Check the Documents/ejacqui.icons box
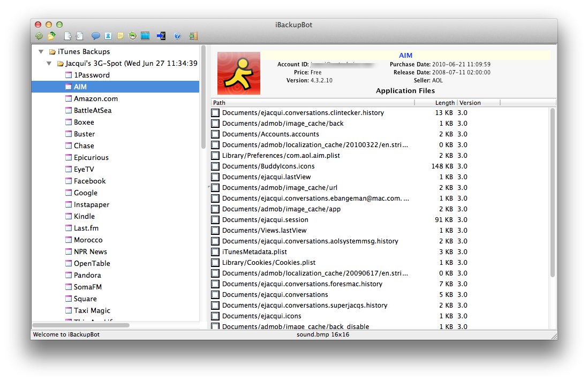This screenshot has width=588, height=382. 215,316
